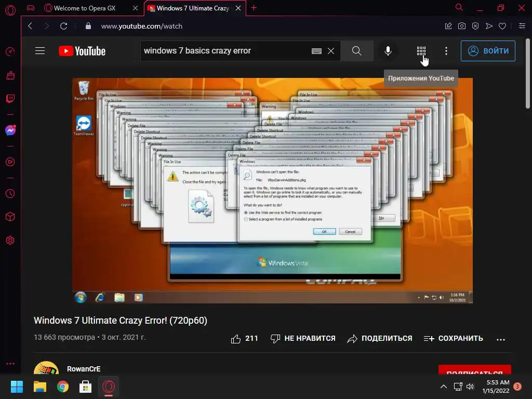
Task: Open YouTube settings three-dot menu
Action: 446,51
